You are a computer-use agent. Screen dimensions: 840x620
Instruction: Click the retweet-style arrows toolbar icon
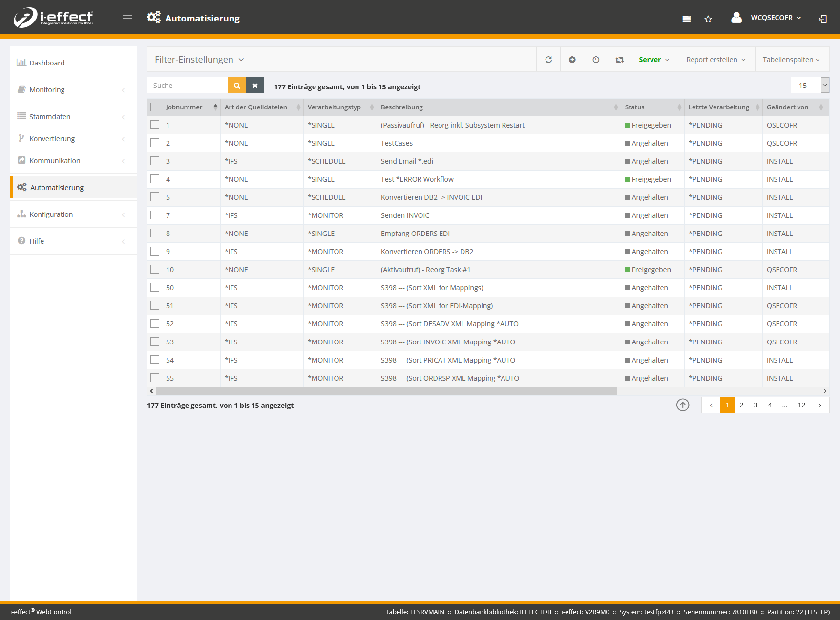coord(619,60)
